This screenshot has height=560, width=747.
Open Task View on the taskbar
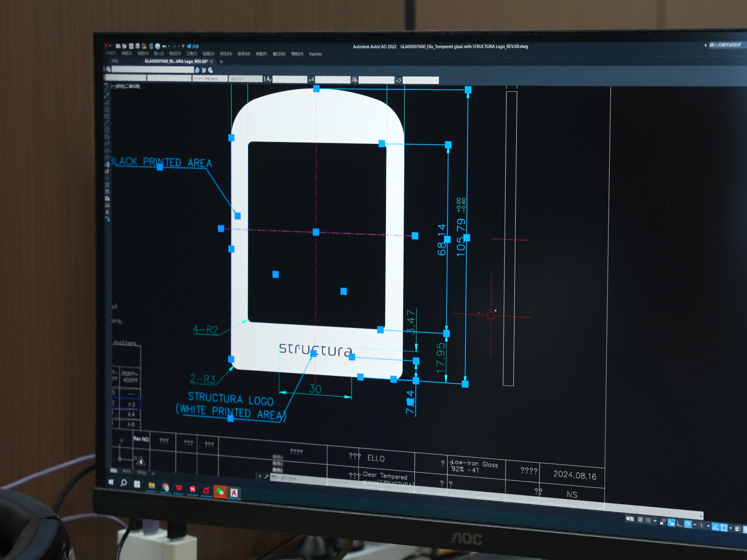point(137,484)
